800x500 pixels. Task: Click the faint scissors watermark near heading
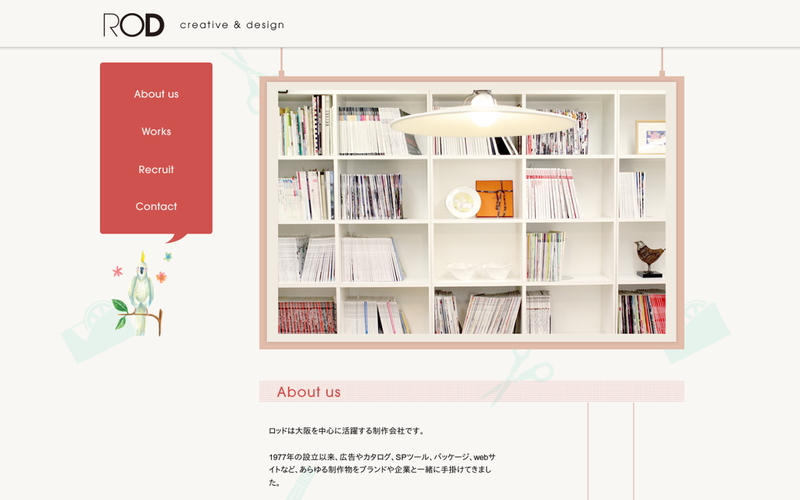coord(518,377)
